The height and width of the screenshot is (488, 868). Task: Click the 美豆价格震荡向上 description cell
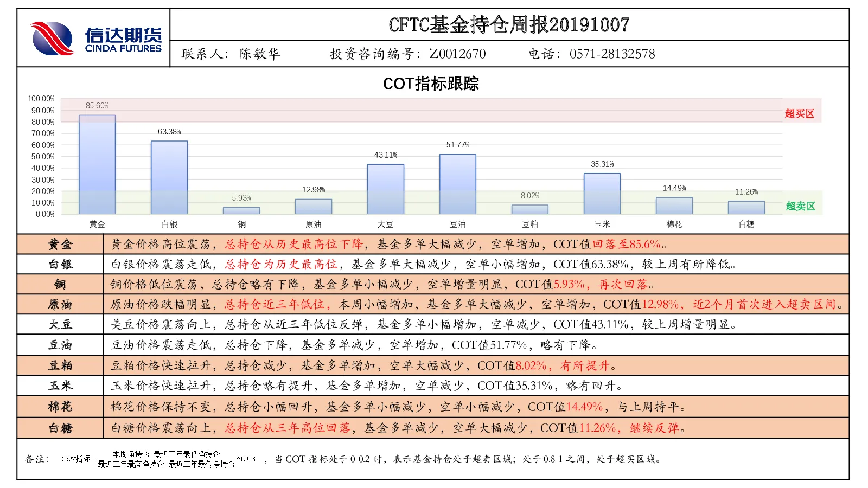(x=476, y=324)
